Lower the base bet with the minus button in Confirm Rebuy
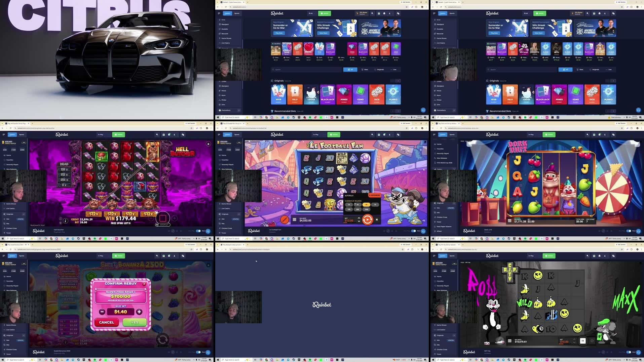 pyautogui.click(x=102, y=312)
